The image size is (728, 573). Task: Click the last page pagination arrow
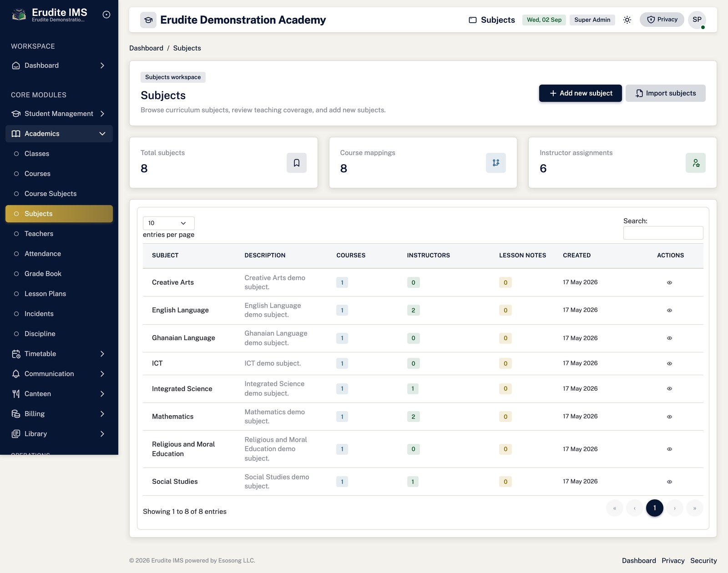coord(695,508)
